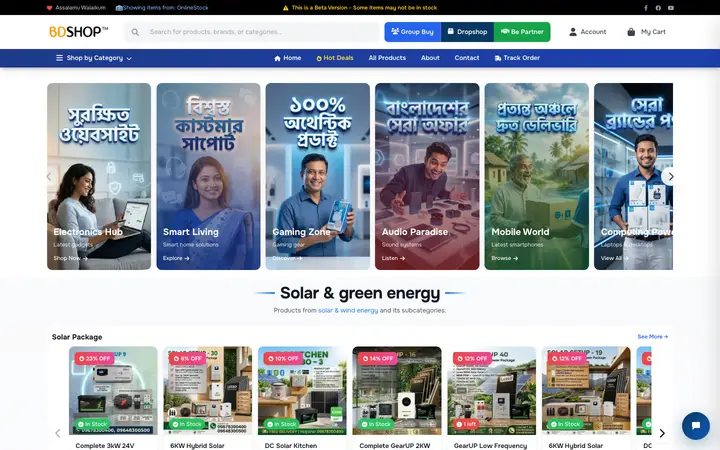Open the Track Order nav item
This screenshot has width=720, height=450.
click(x=517, y=58)
